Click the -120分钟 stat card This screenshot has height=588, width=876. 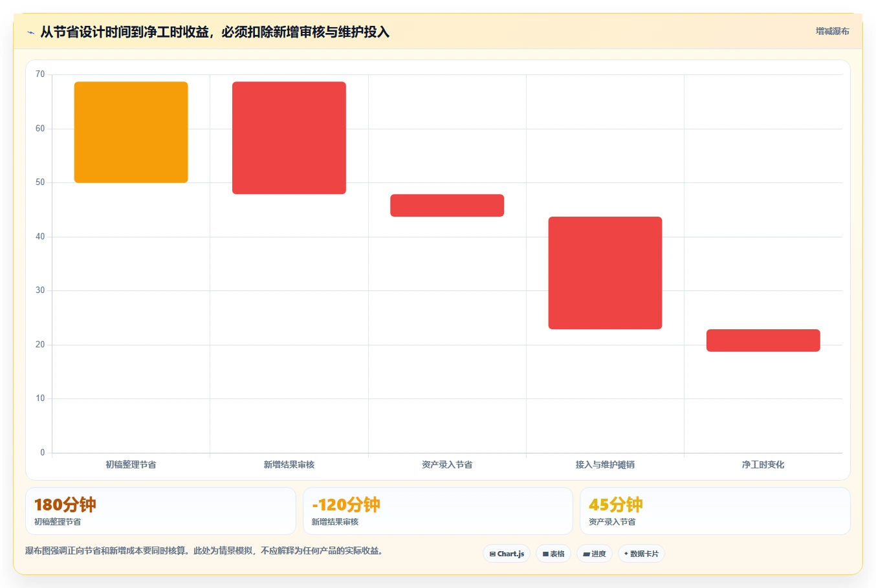pos(438,511)
